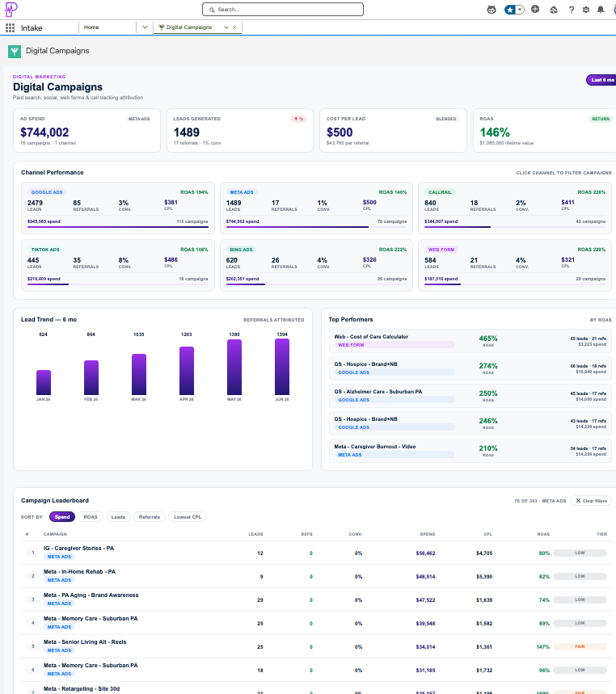
Task: Close the Digital Campaigns tab
Action: click(234, 27)
